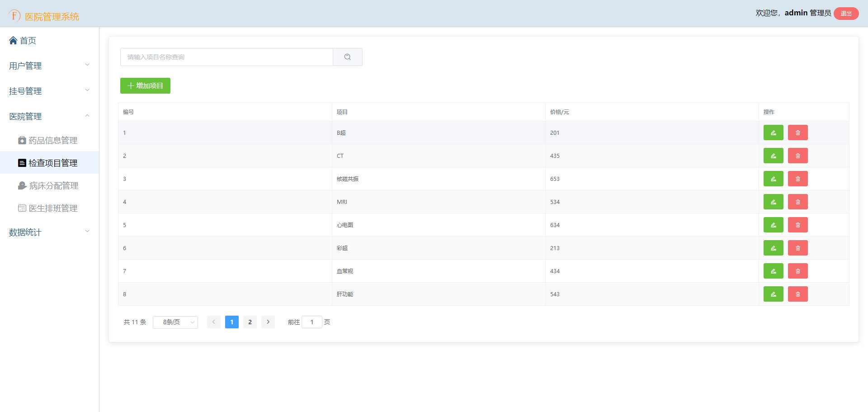Delete the 血常规 entry
Image resolution: width=868 pixels, height=412 pixels.
click(797, 271)
